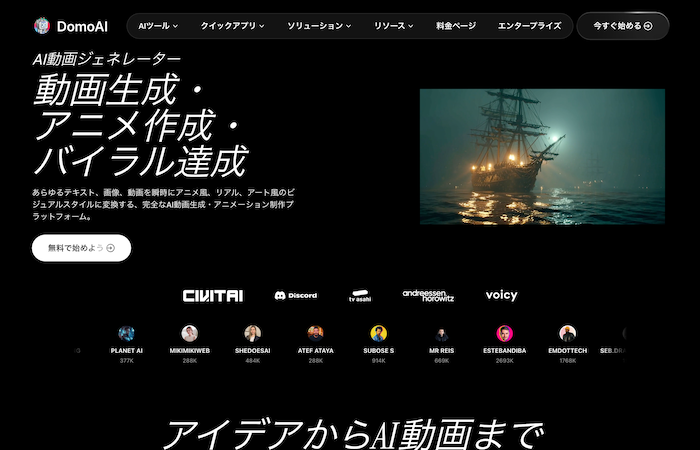Click the 今すぐ始める button
The width and height of the screenshot is (700, 450).
622,26
